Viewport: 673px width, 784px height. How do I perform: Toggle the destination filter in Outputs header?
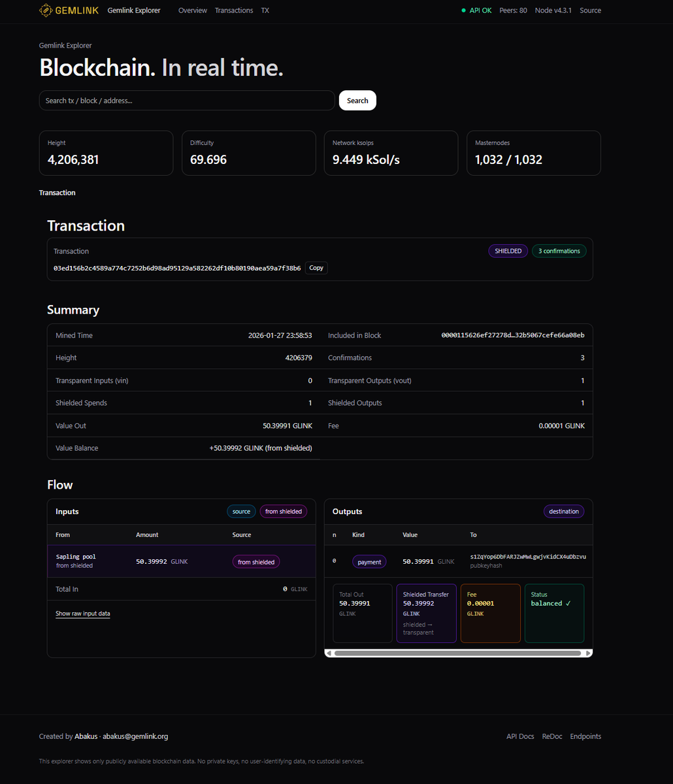coord(563,511)
